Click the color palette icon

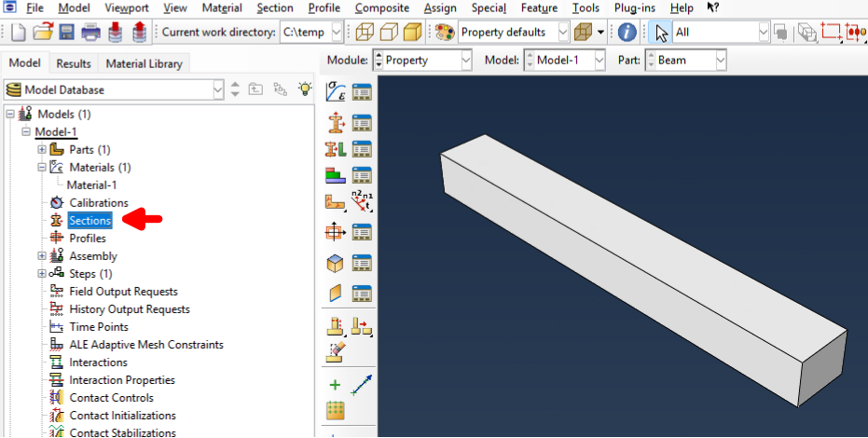point(444,32)
